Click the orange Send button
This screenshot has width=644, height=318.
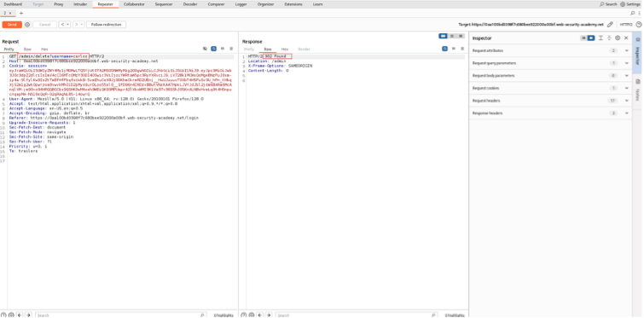click(x=12, y=25)
